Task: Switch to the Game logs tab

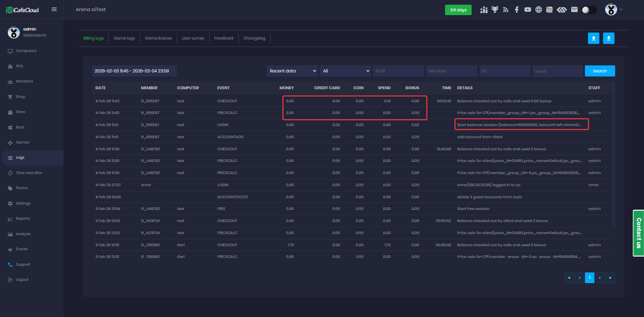Action: click(x=124, y=38)
